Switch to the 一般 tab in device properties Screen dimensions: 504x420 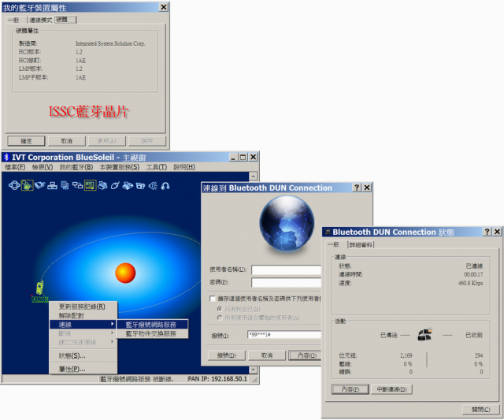(x=14, y=20)
